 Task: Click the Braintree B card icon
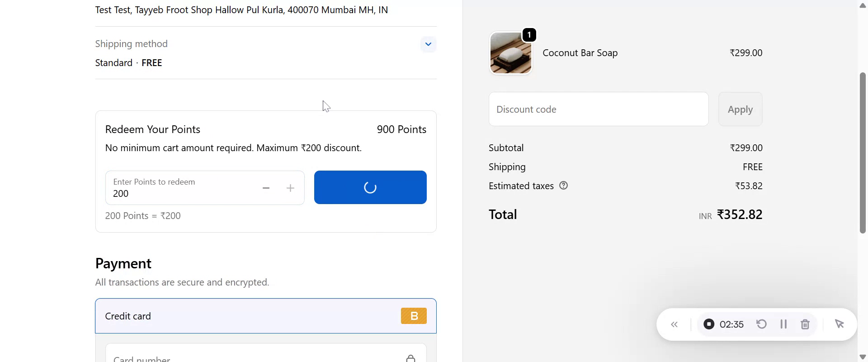click(x=414, y=316)
